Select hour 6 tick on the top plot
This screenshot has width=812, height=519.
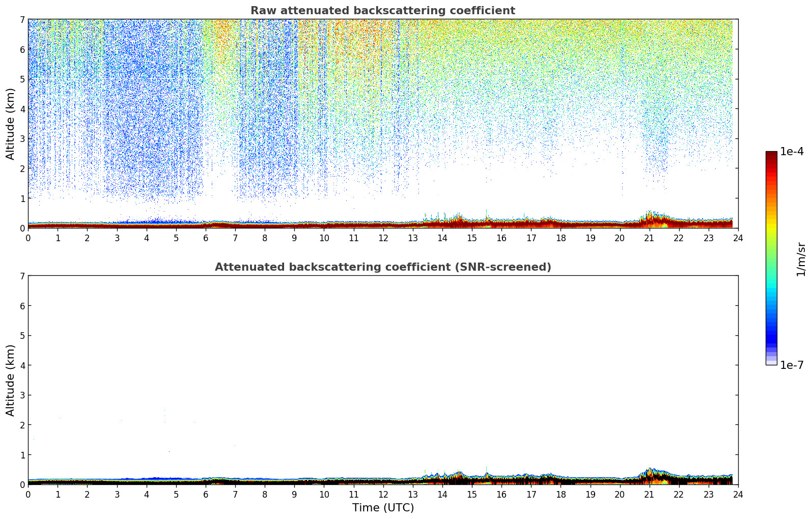pyautogui.click(x=206, y=238)
